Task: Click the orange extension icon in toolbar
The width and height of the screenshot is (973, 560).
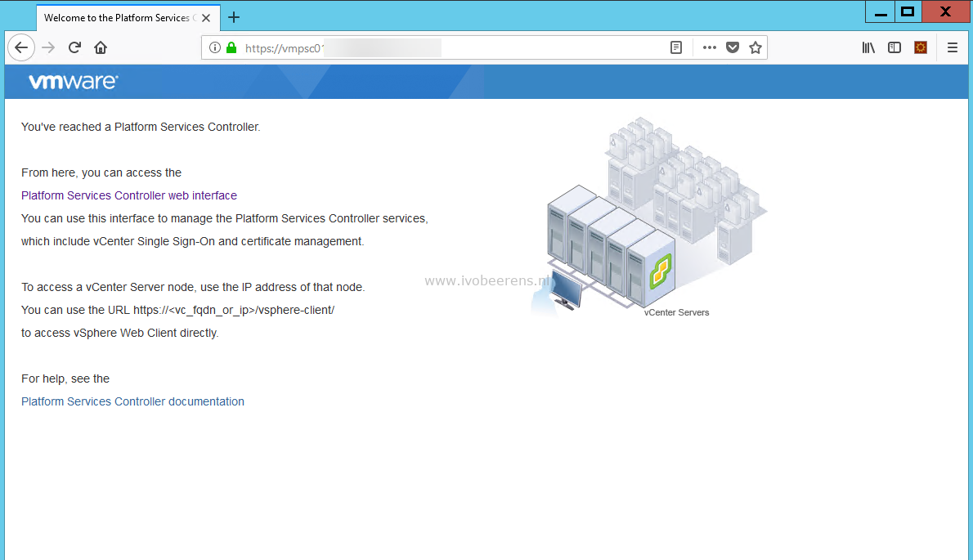Action: (921, 47)
